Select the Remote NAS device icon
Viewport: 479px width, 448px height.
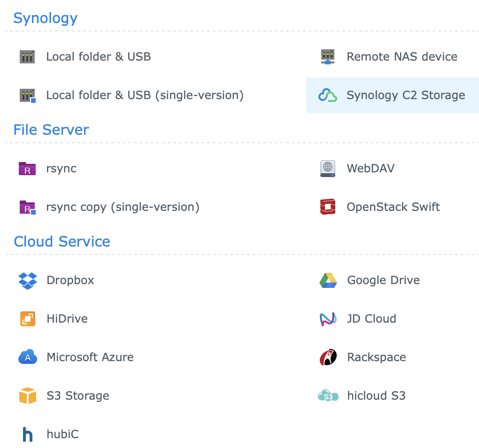coord(328,57)
